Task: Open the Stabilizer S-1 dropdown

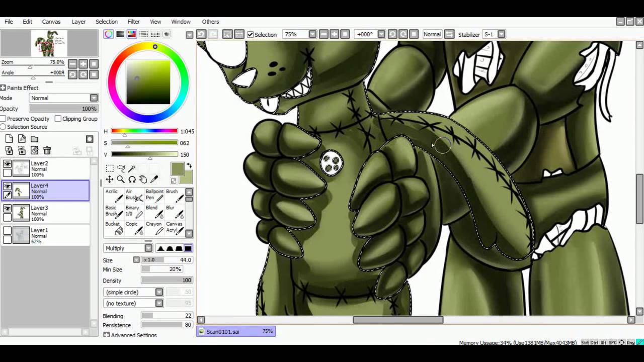Action: [x=502, y=34]
